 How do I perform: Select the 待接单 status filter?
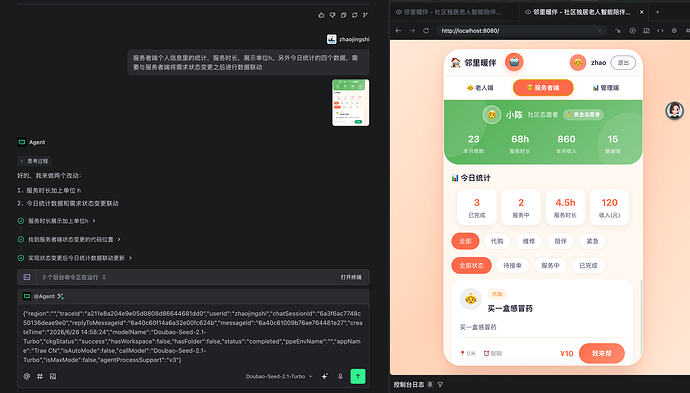[x=512, y=265]
